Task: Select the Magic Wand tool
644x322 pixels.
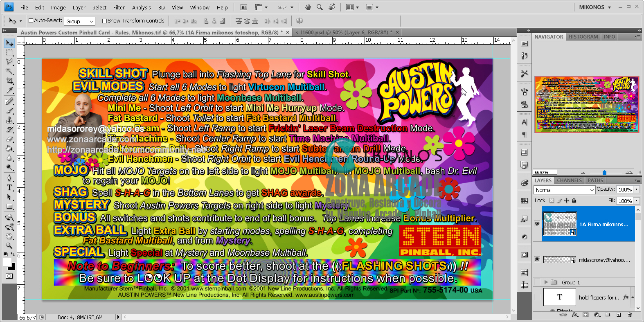Action: coord(9,71)
